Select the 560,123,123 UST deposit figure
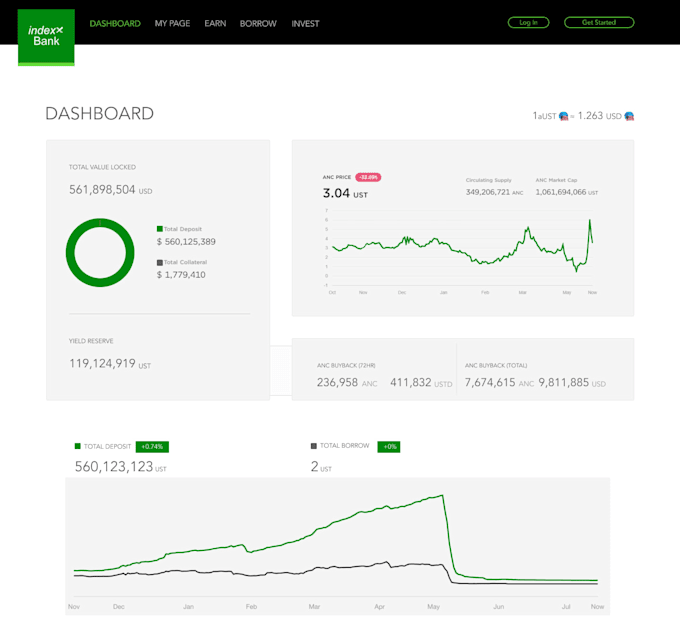This screenshot has height=630, width=680. pos(121,467)
